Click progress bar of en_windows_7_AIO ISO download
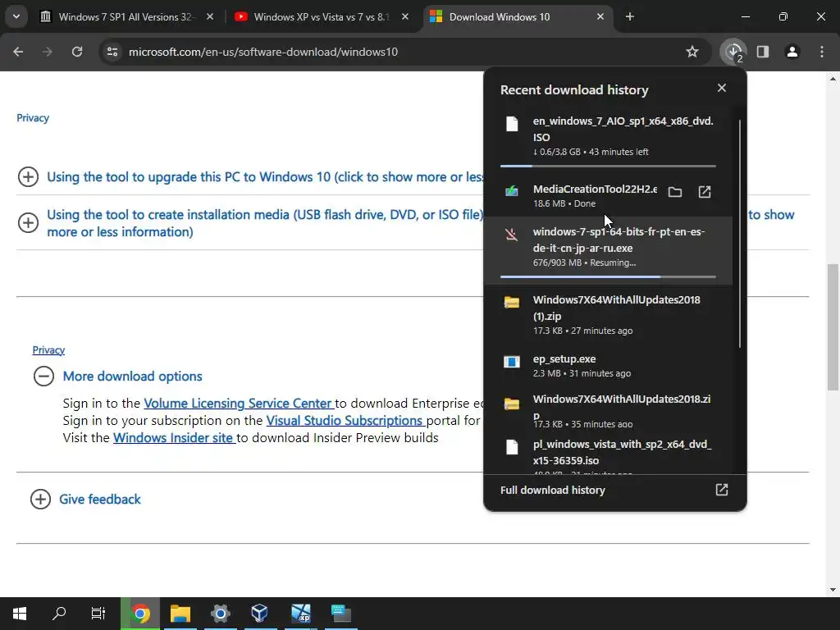Image resolution: width=840 pixels, height=630 pixels. 608,166
